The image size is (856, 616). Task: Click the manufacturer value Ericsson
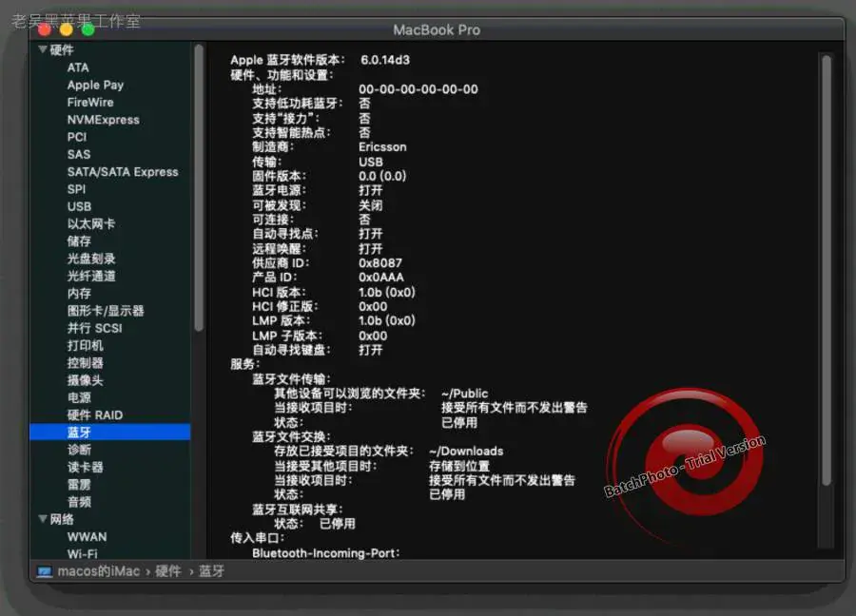click(x=382, y=147)
